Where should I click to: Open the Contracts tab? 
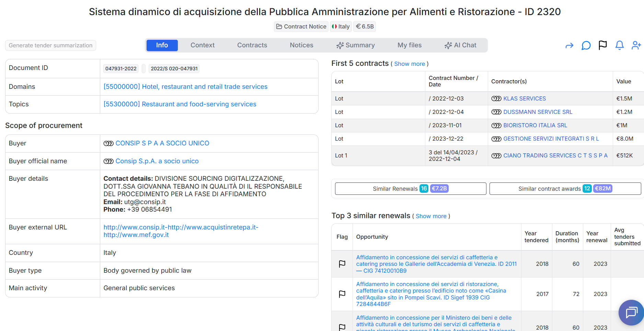(252, 45)
